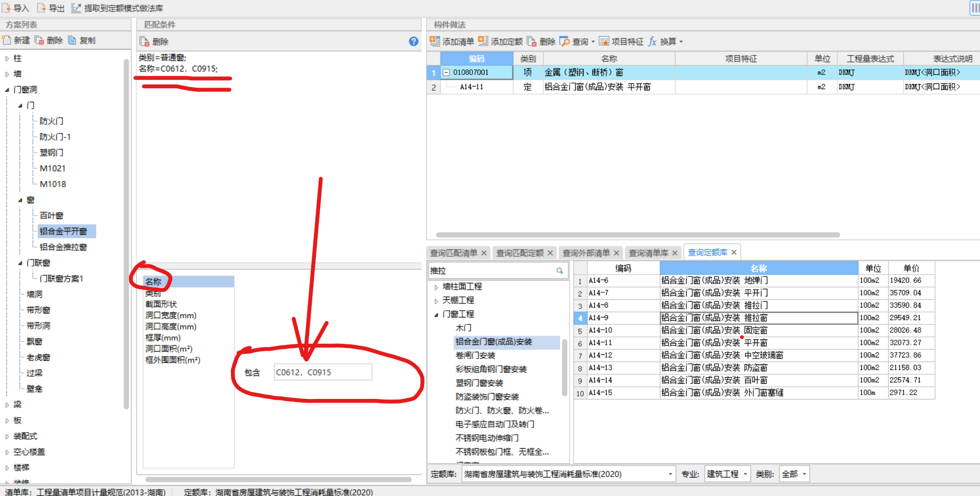
Task: Collapse row 010807001 with the minus box
Action: click(446, 72)
